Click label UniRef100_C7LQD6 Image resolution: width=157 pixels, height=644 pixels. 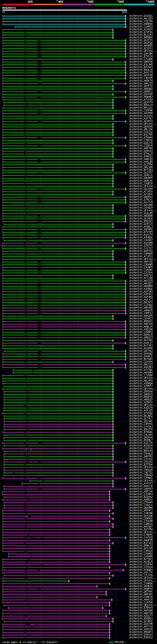coord(141,59)
